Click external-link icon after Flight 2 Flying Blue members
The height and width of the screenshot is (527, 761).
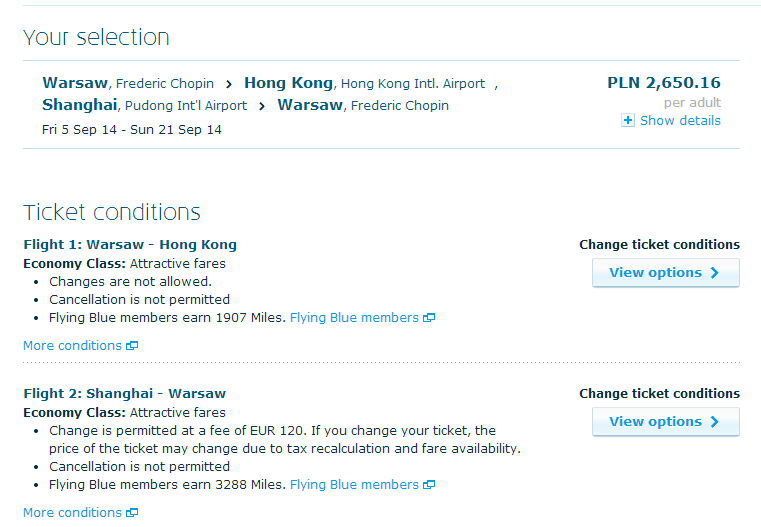click(429, 485)
